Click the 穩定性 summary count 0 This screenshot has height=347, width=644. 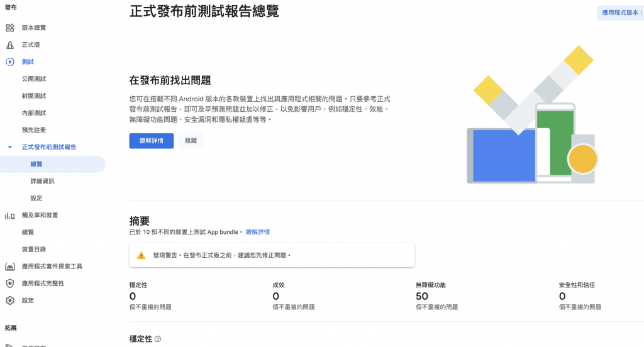pos(133,297)
